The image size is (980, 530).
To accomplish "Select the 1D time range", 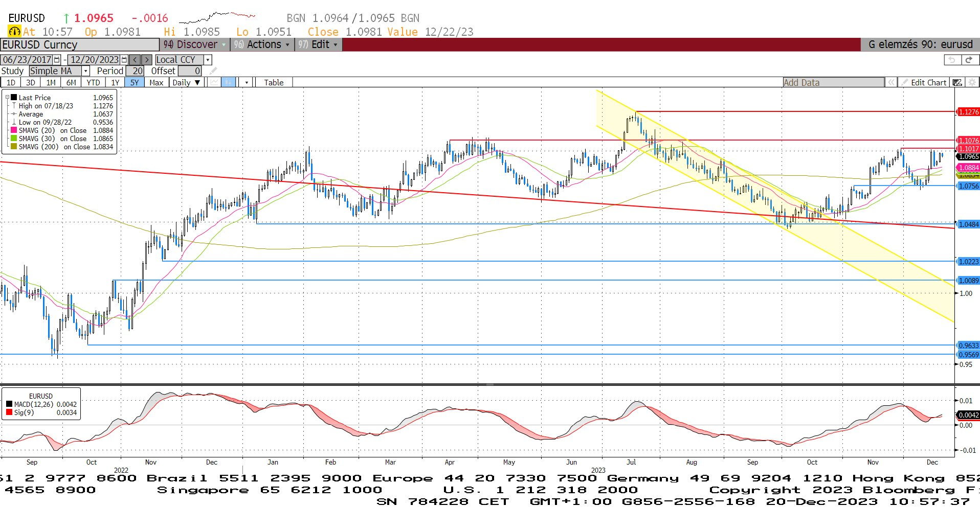I will tap(11, 82).
